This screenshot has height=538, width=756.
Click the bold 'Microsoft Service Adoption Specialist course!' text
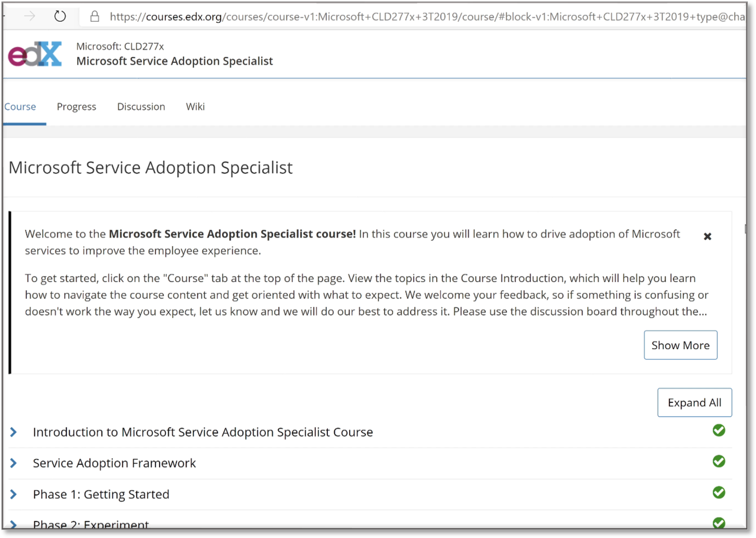[x=232, y=234]
